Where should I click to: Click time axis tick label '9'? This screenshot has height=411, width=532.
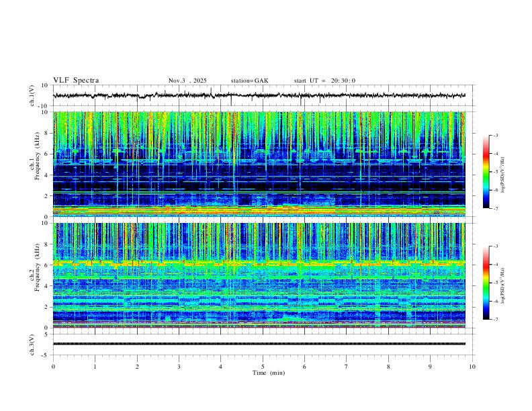click(430, 367)
